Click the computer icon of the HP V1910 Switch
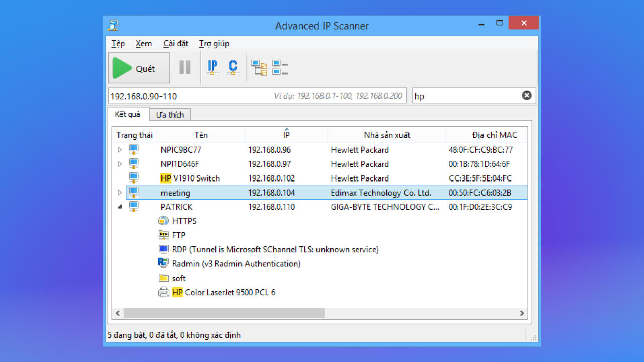 click(x=134, y=178)
